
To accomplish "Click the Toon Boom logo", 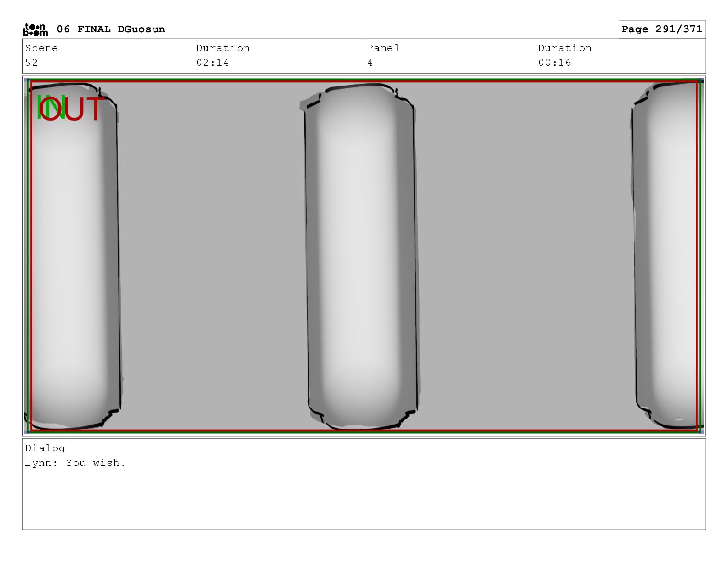I will [35, 29].
